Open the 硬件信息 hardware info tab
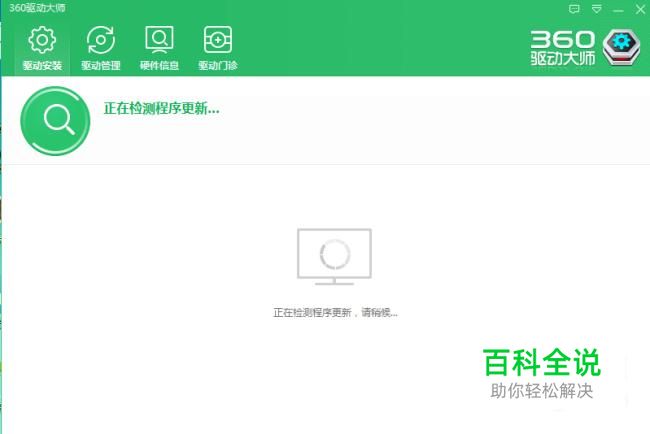Screen dimensions: 650x434 [159, 48]
